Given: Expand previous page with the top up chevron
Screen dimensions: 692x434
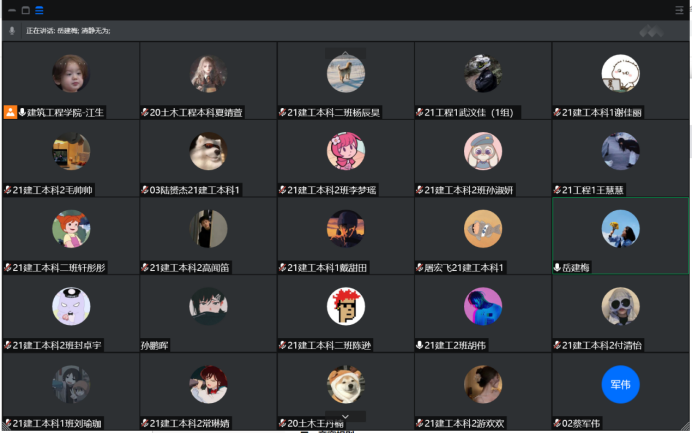Looking at the screenshot, I should 346,53.
